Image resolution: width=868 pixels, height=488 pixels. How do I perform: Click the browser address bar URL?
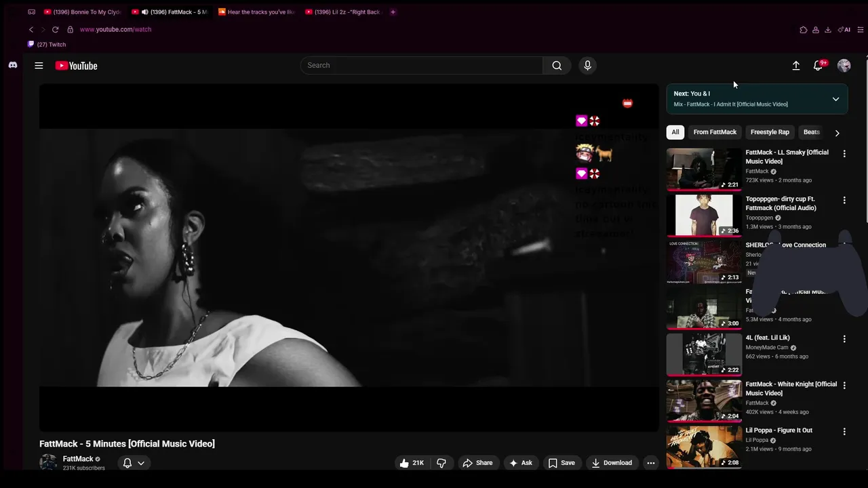pyautogui.click(x=115, y=30)
